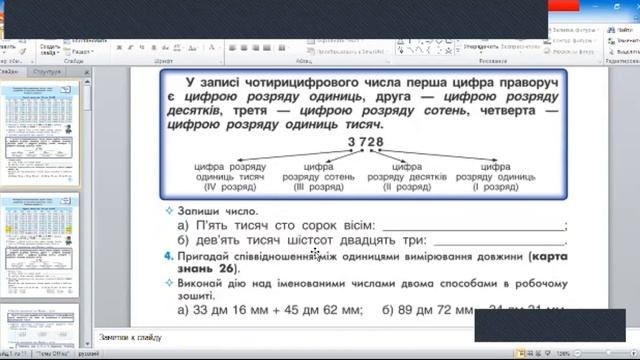Click the language indicator 'русский'
Screen dimensions: 640x360
[89, 354]
